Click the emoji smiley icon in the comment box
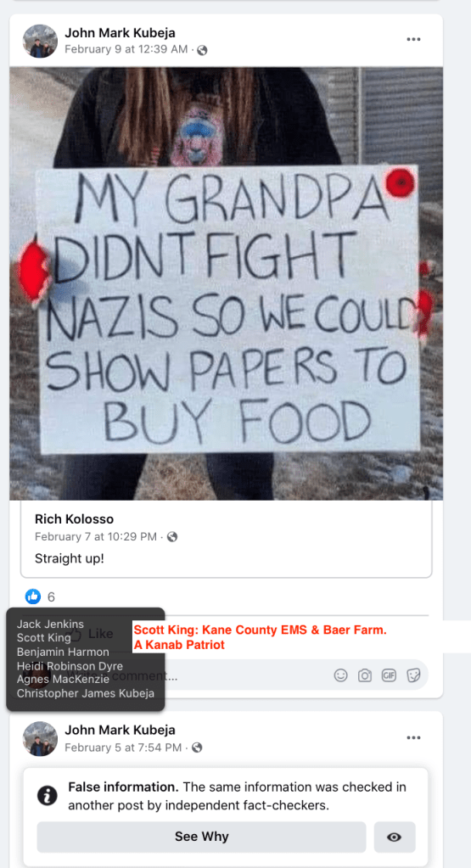Screen dimensions: 471x868 (x=341, y=675)
